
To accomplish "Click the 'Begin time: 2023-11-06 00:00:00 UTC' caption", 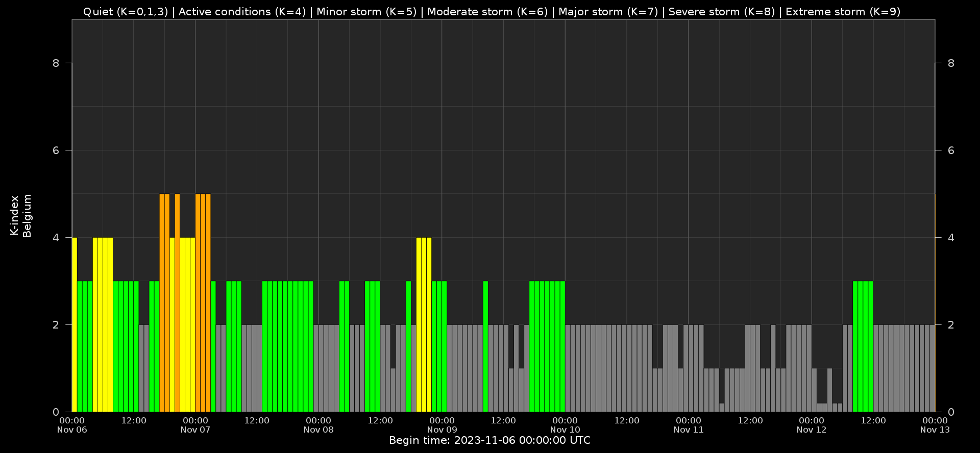I will coord(489,440).
